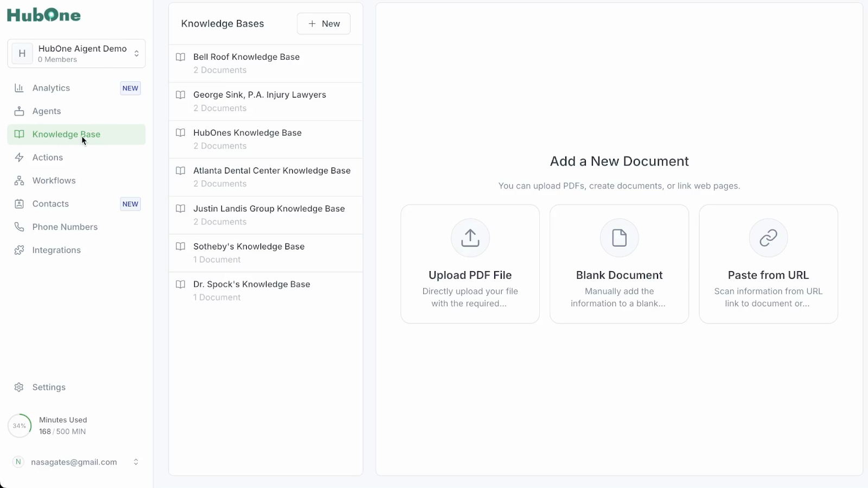Select HubOnes Knowledge Base
868x488 pixels.
tap(266, 139)
